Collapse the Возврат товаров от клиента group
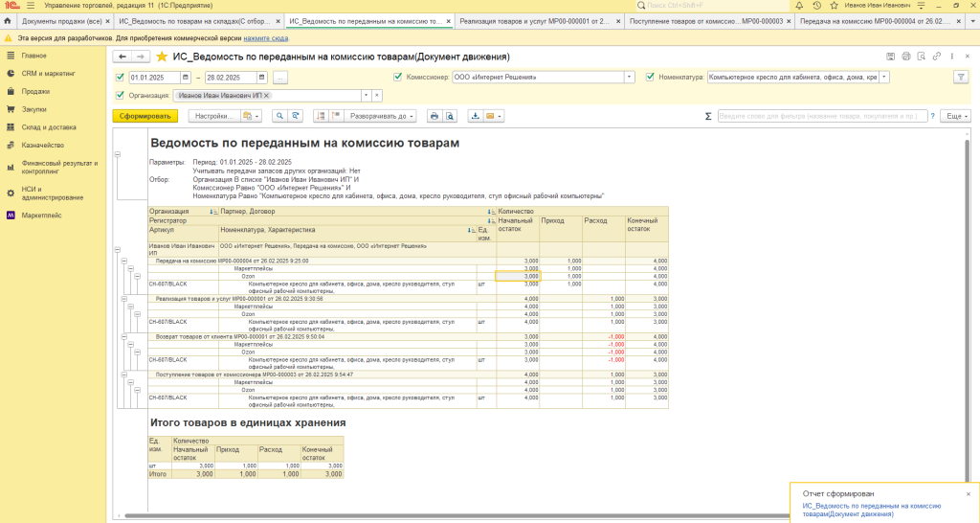 pyautogui.click(x=123, y=336)
